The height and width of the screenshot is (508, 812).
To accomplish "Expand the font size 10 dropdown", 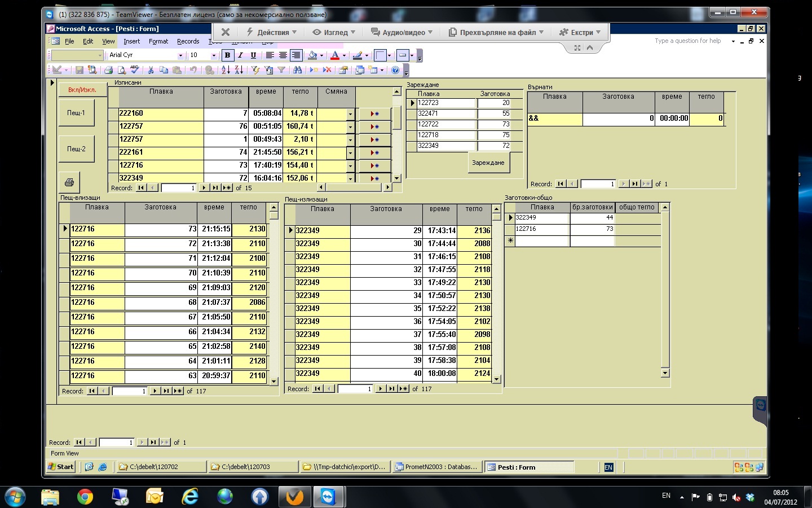I will 214,55.
